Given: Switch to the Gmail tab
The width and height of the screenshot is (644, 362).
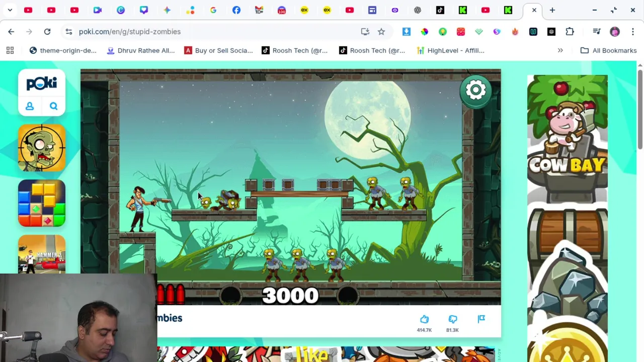Looking at the screenshot, I should pyautogui.click(x=259, y=10).
